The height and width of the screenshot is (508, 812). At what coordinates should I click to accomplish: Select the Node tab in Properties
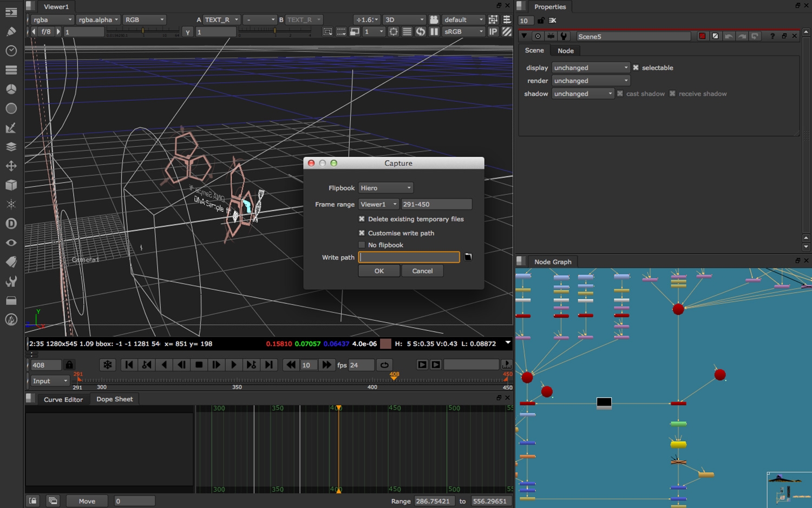tap(566, 51)
